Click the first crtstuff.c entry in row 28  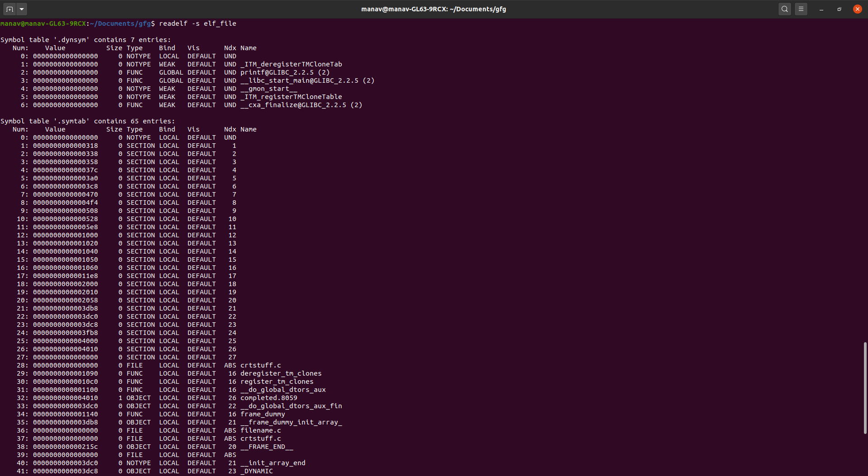point(261,365)
